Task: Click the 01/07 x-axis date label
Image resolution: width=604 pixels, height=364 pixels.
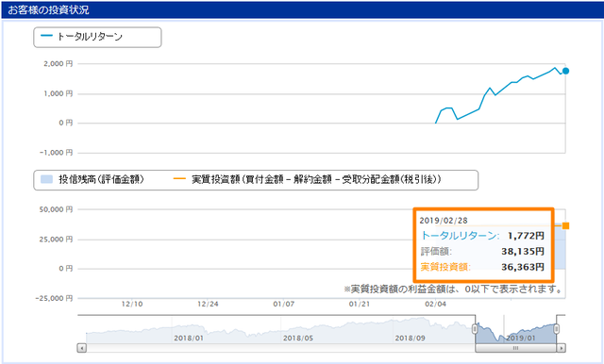Action: coord(283,304)
